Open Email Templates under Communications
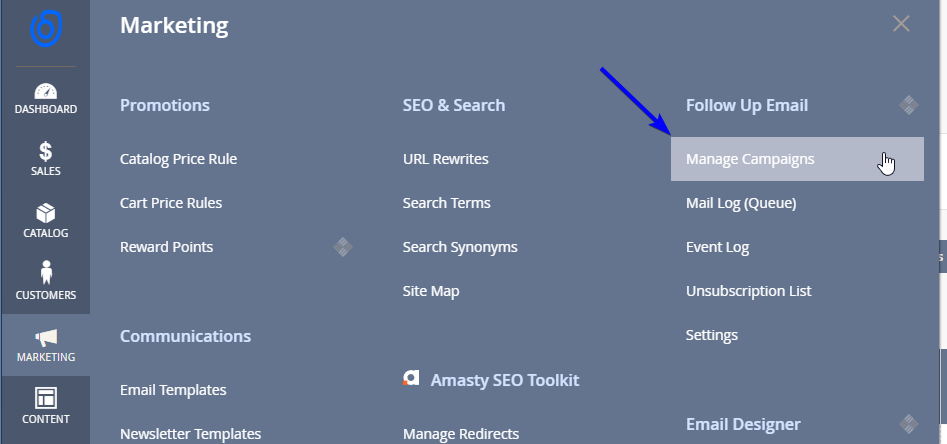 [173, 390]
